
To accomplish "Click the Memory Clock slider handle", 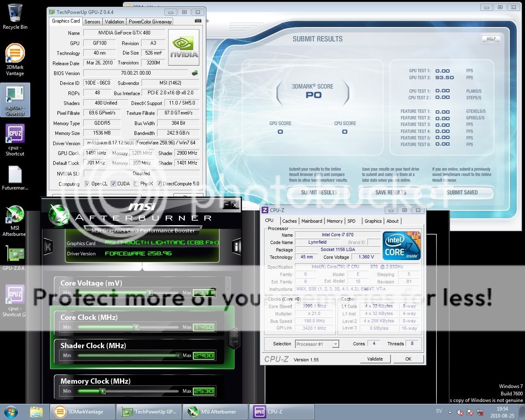I will [103, 391].
